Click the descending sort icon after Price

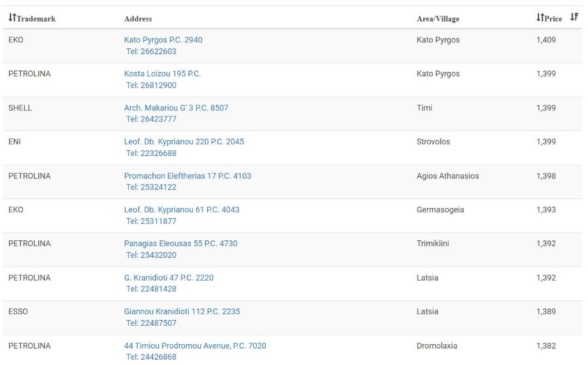pos(574,17)
